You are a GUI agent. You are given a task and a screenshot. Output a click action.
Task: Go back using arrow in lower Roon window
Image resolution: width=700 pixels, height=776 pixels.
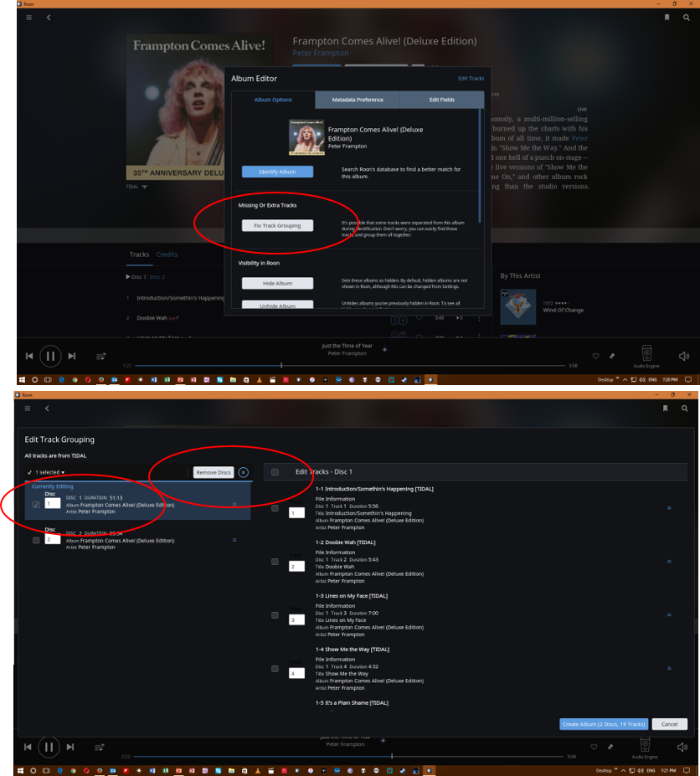click(47, 409)
